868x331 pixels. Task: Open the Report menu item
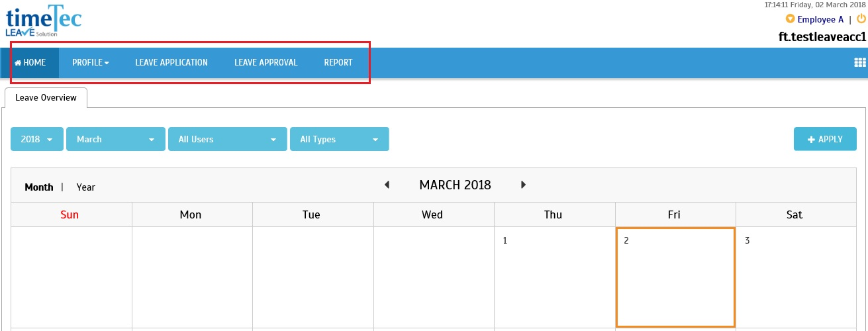[338, 63]
